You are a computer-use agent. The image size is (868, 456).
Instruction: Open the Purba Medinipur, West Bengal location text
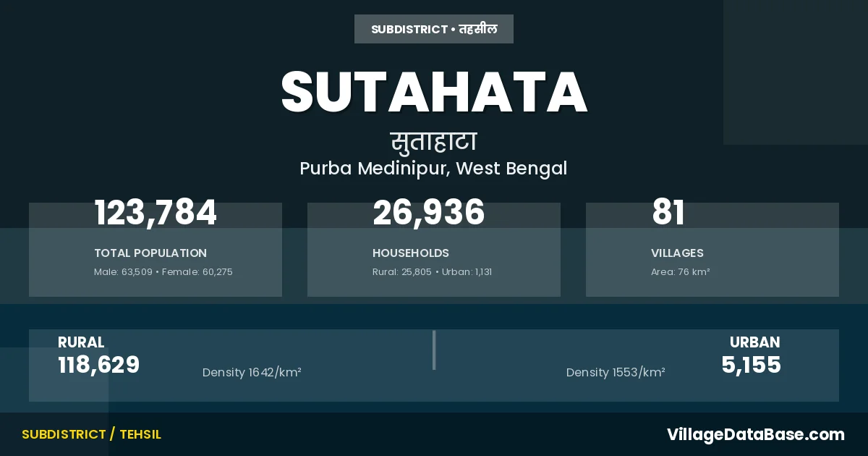(x=434, y=169)
